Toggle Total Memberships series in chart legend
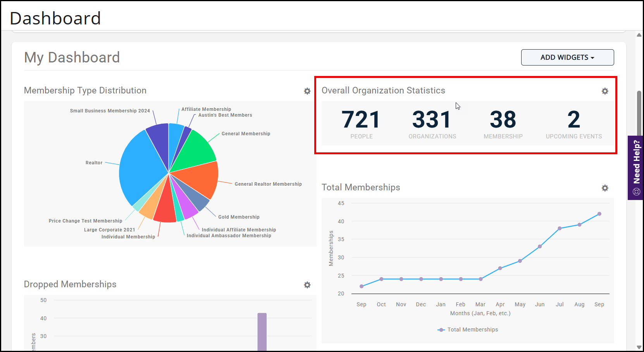The width and height of the screenshot is (644, 352). pyautogui.click(x=468, y=330)
